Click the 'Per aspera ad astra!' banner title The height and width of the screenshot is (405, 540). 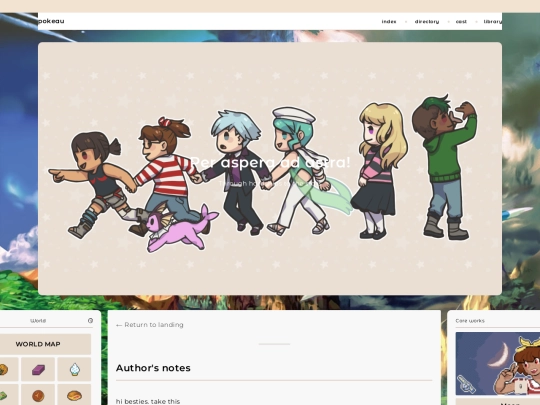270,162
